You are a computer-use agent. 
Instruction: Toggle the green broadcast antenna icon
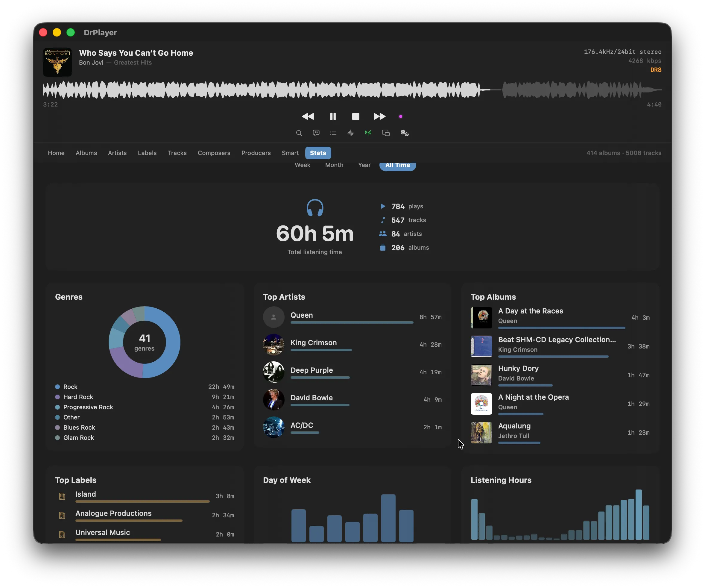pos(368,133)
